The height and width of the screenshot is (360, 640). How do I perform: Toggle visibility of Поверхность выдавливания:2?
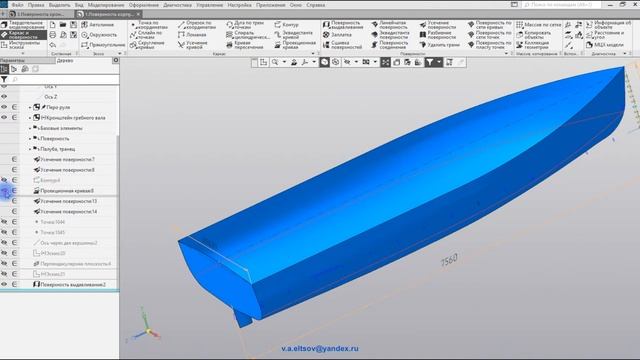tap(4, 284)
